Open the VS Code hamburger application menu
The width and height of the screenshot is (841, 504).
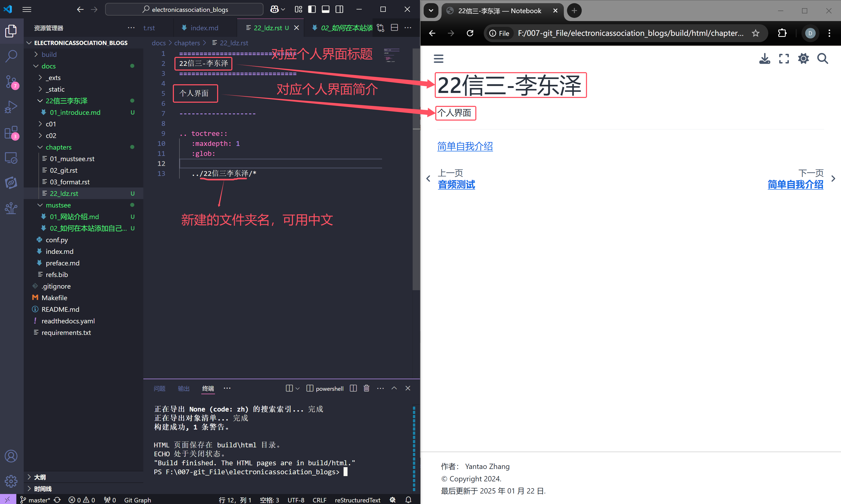27,9
